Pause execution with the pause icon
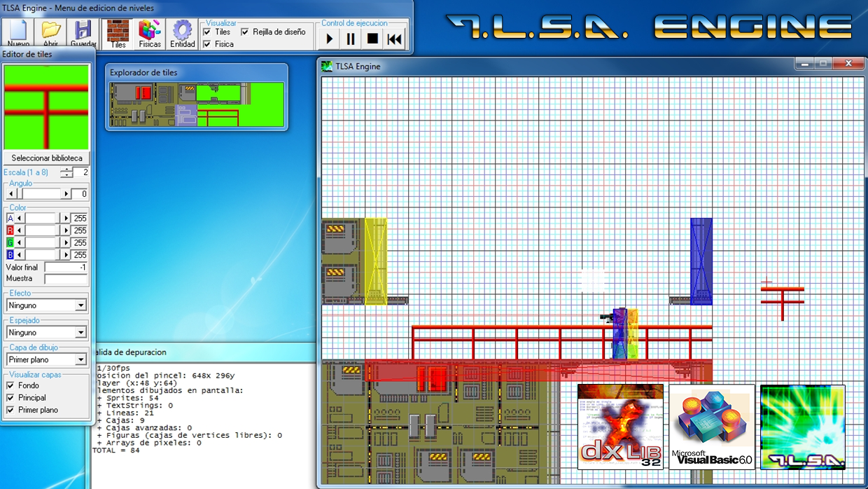Screen dimensions: 868x489 [x=350, y=39]
